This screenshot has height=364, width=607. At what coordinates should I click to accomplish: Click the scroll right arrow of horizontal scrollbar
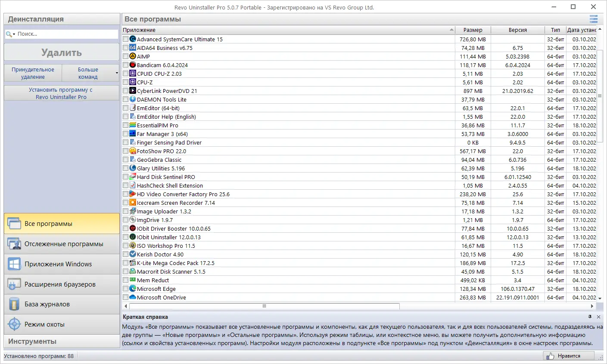(592, 306)
